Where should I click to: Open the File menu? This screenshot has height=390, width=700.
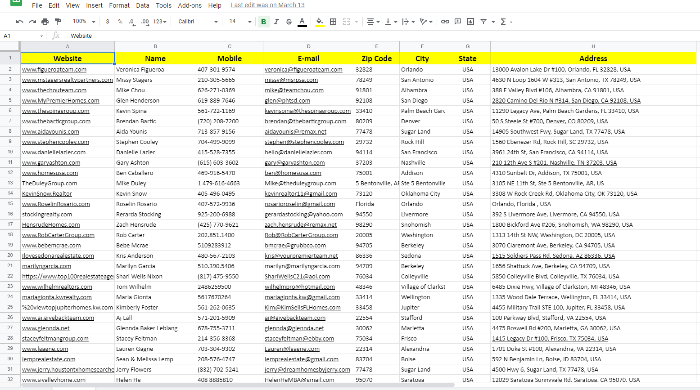pos(37,5)
